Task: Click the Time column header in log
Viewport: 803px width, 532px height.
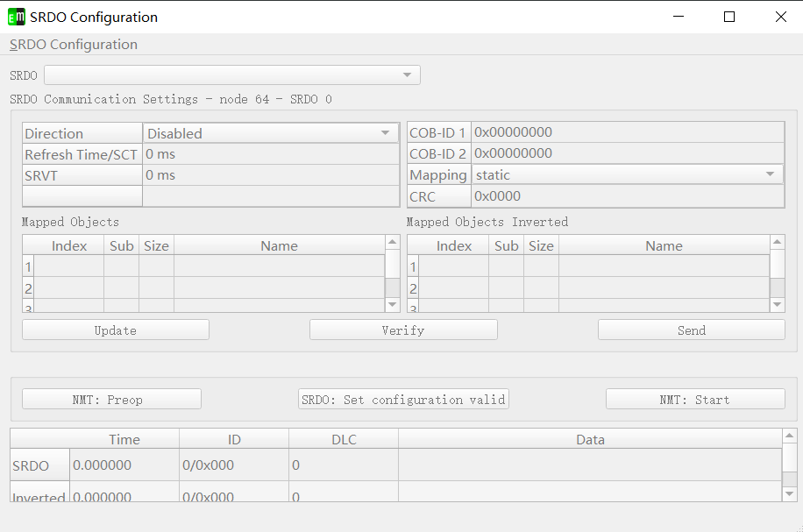Action: click(x=124, y=439)
